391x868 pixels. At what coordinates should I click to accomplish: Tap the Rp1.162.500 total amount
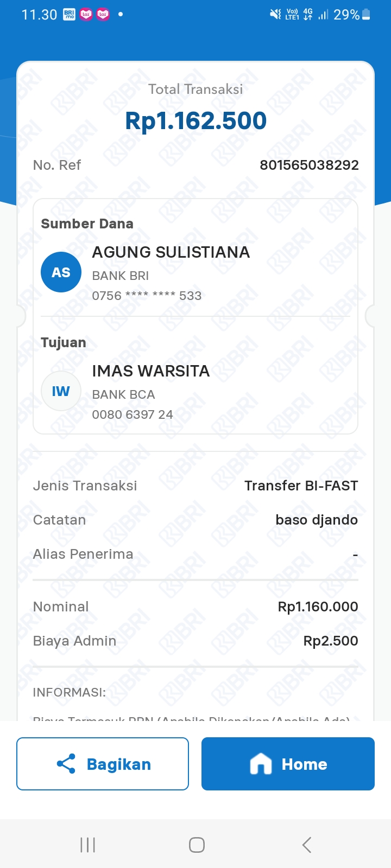coord(195,120)
